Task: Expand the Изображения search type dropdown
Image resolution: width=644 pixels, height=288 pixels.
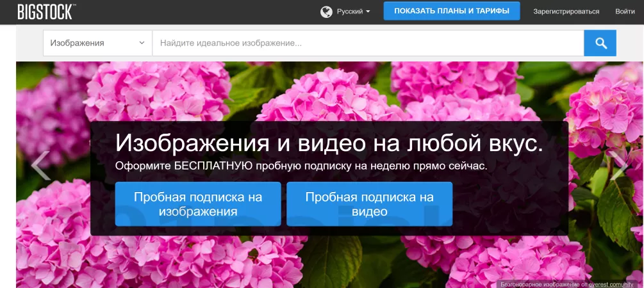Action: click(98, 43)
